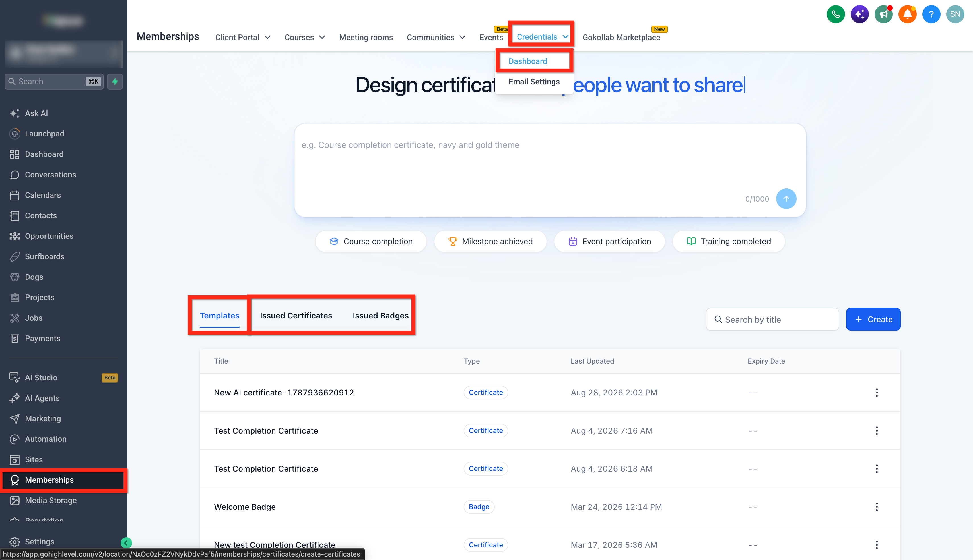Open options menu for Welcome Badge row
973x560 pixels.
point(876,507)
